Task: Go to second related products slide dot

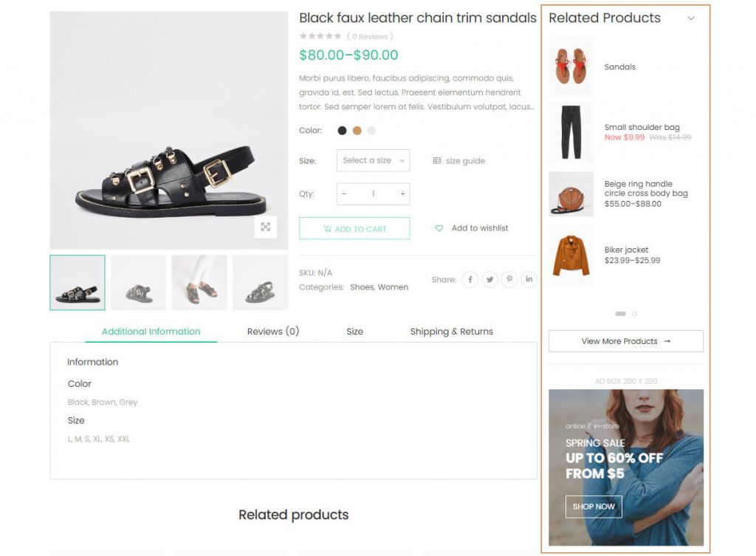Action: 634,314
